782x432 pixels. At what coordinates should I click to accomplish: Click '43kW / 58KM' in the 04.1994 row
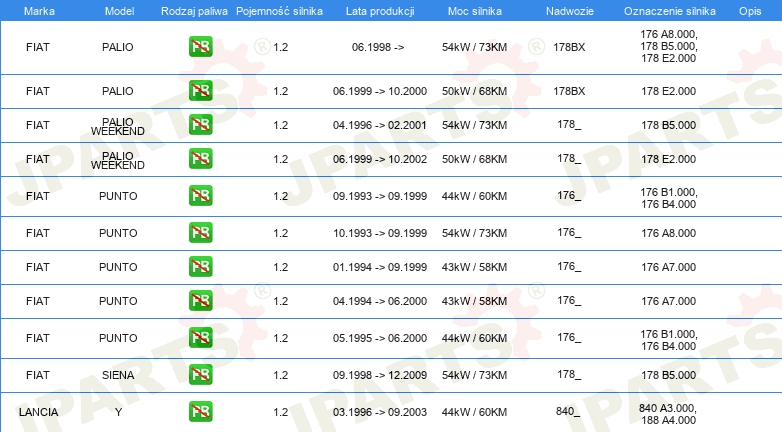[474, 301]
